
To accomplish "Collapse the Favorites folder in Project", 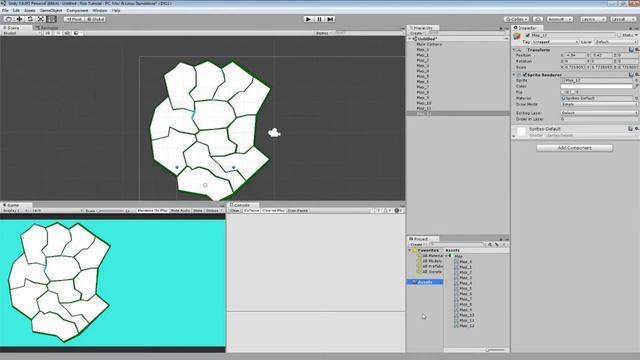I will coord(410,250).
